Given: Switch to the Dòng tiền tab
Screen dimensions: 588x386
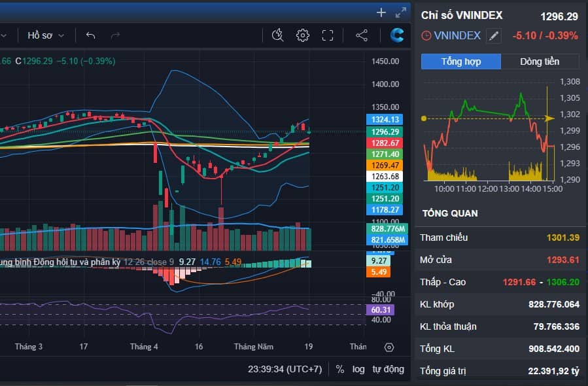Looking at the screenshot, I should pyautogui.click(x=539, y=61).
